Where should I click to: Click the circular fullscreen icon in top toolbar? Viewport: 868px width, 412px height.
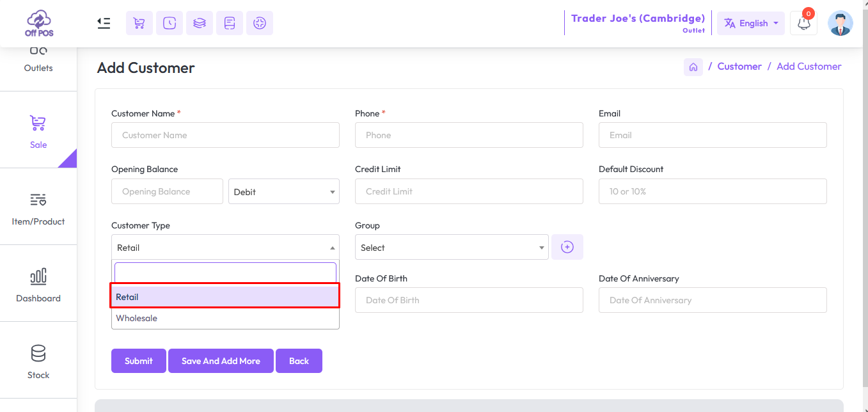259,23
